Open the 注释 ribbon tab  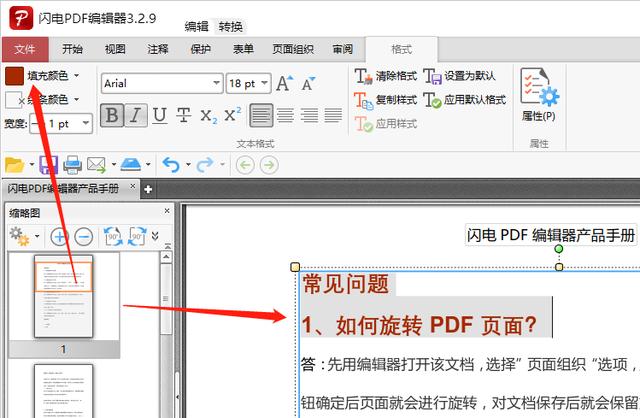click(158, 49)
